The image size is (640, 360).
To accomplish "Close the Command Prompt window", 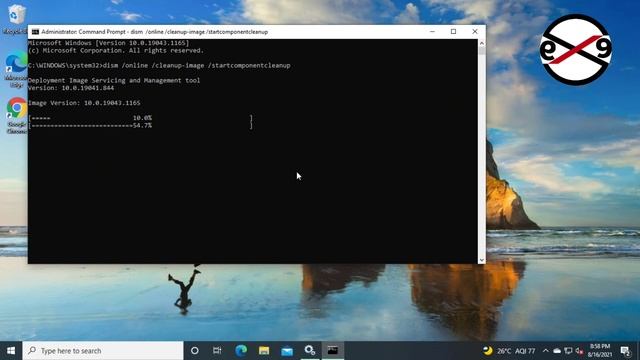I will [x=475, y=32].
